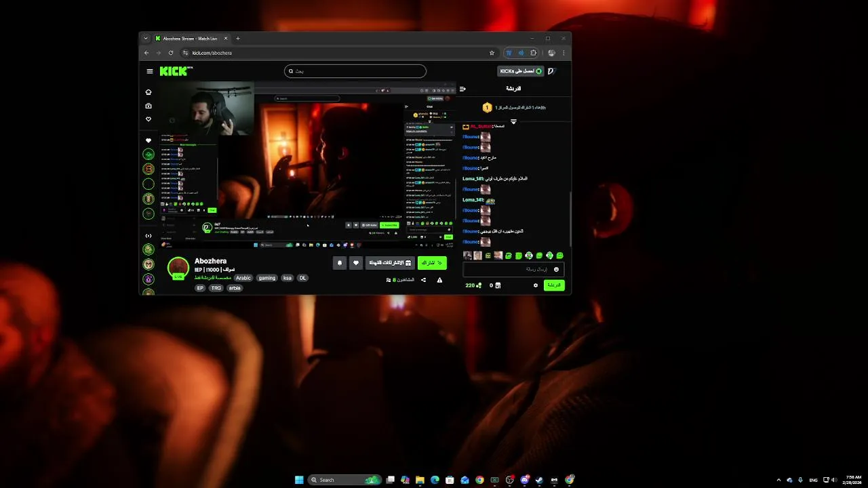Open second followed channel avatar in sidebar

[x=149, y=169]
